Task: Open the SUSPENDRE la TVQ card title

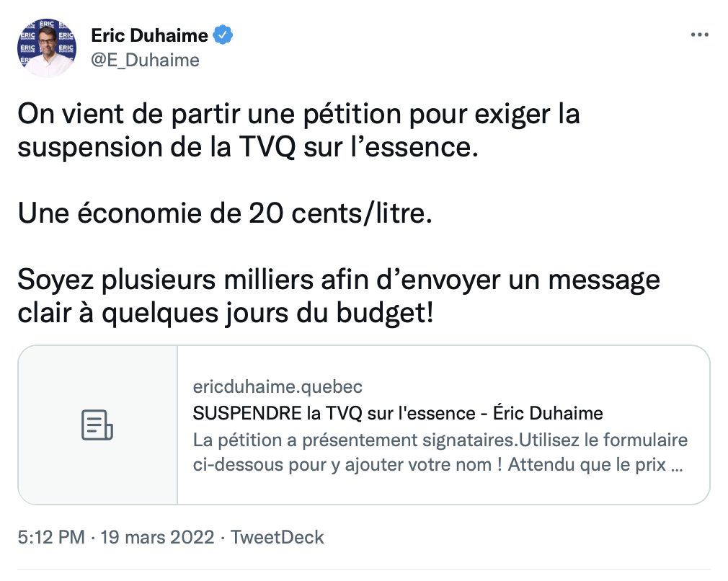Action: 398,414
